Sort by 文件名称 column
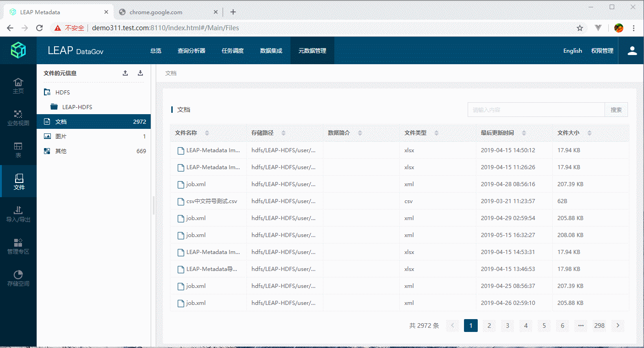 [x=207, y=133]
